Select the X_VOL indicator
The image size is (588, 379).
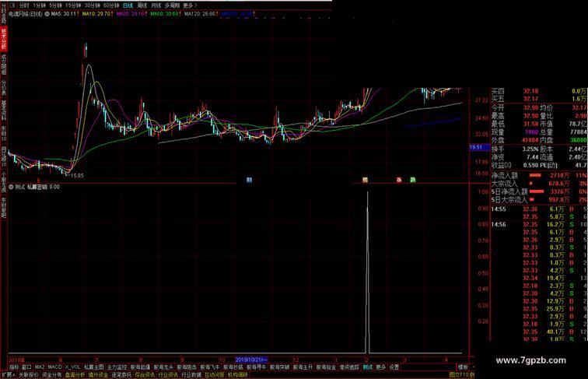coord(72,367)
